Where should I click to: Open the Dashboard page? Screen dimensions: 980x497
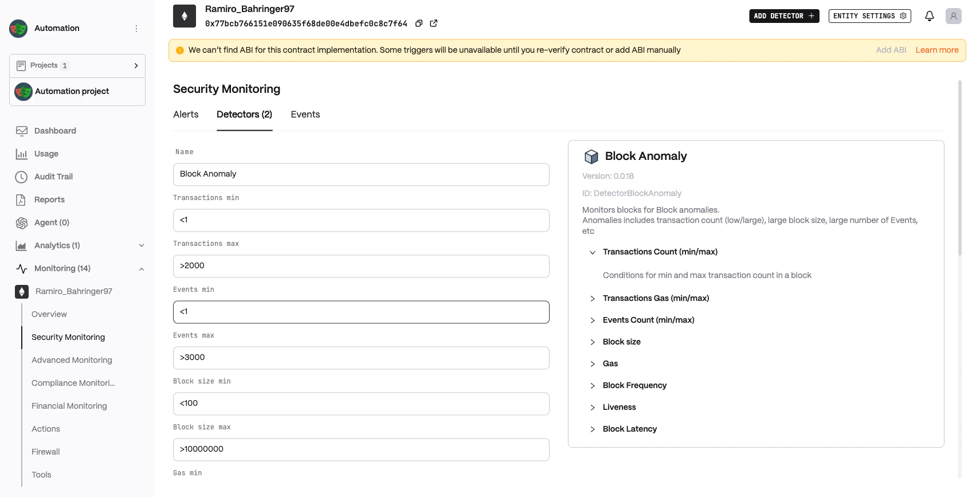[x=55, y=131]
